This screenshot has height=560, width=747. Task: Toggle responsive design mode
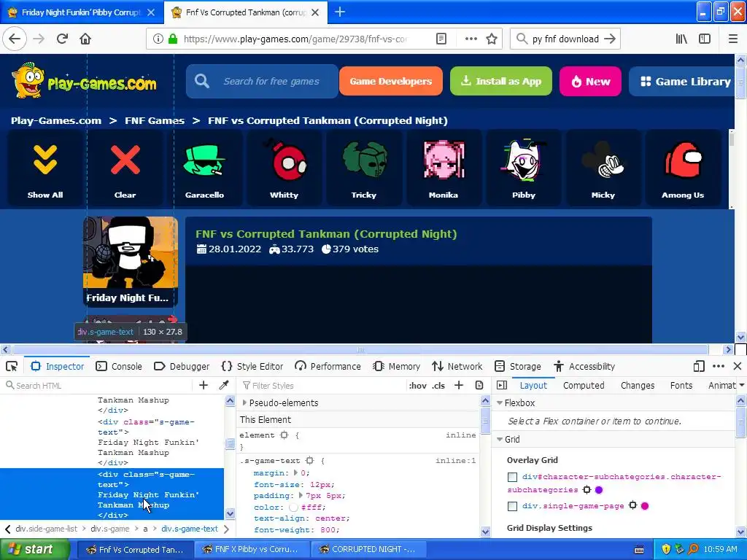[x=699, y=366]
